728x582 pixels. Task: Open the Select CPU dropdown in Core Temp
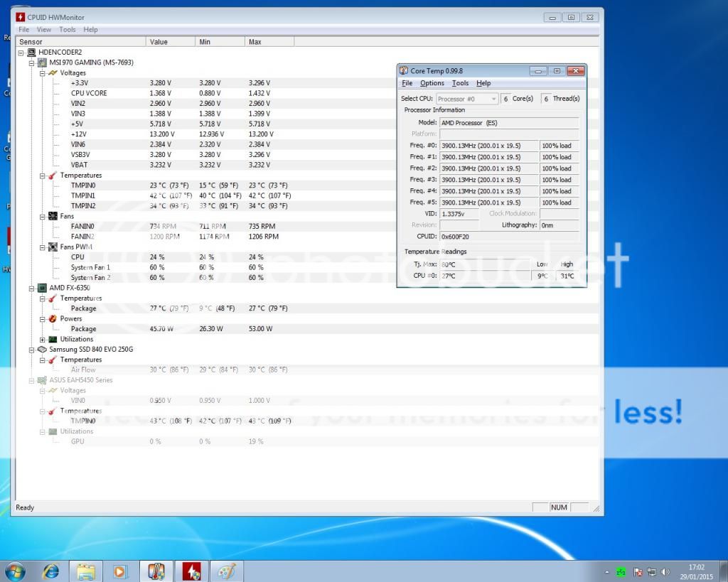[467, 99]
